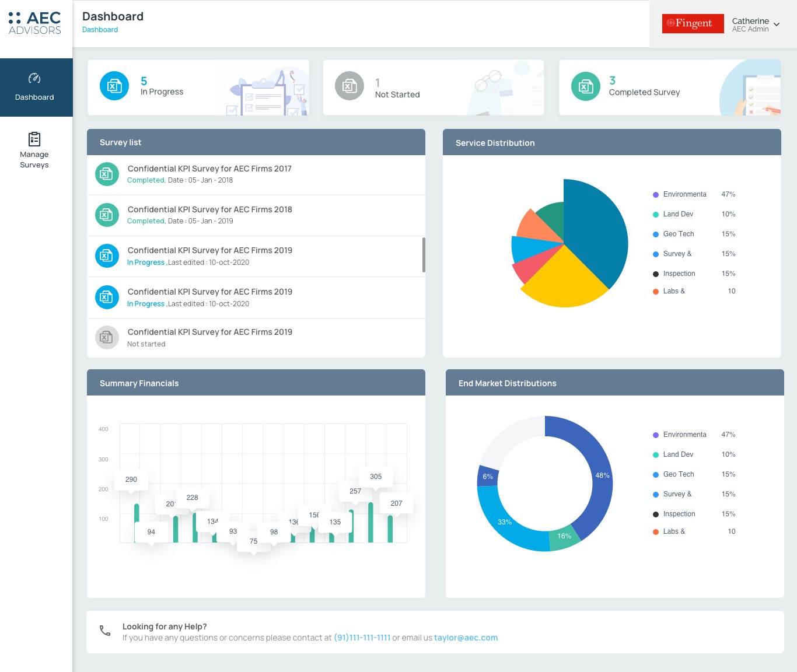Screen dimensions: 797x672
Task: Click the Not started status text
Action: (146, 344)
